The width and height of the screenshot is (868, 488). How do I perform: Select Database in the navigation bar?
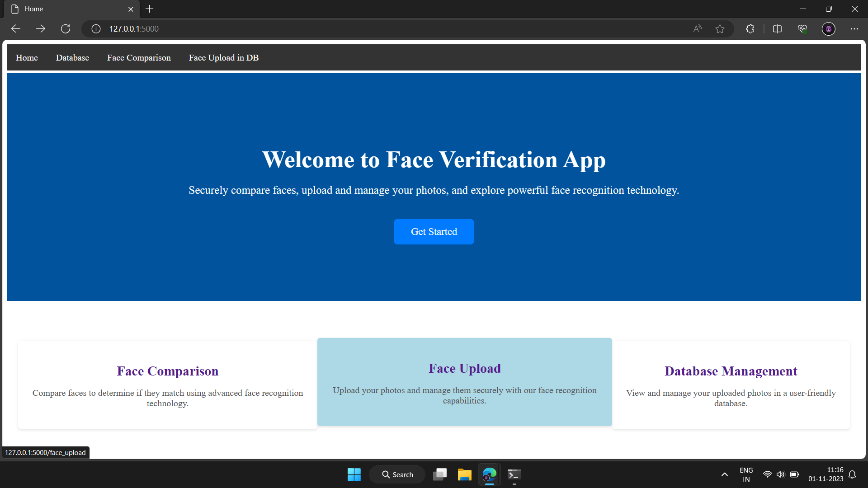point(72,57)
